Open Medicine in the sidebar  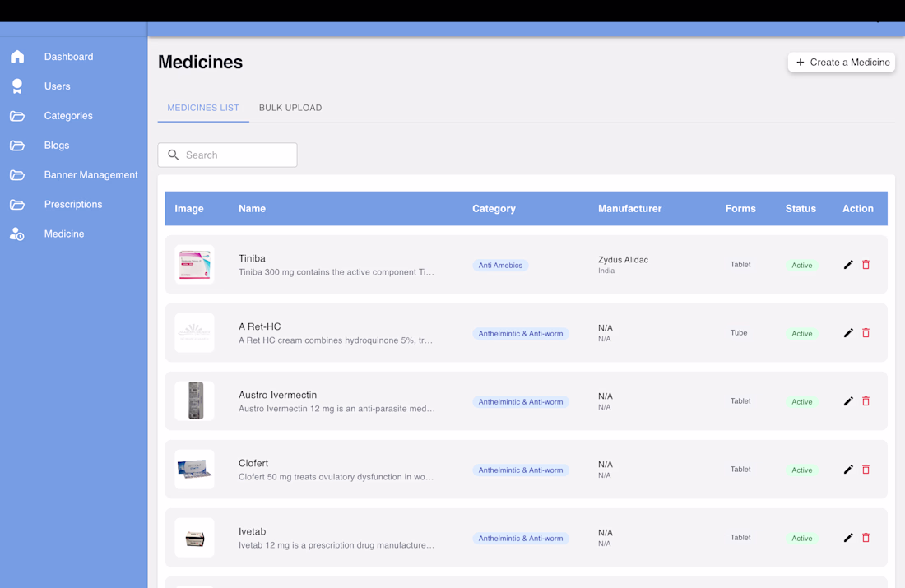point(64,234)
